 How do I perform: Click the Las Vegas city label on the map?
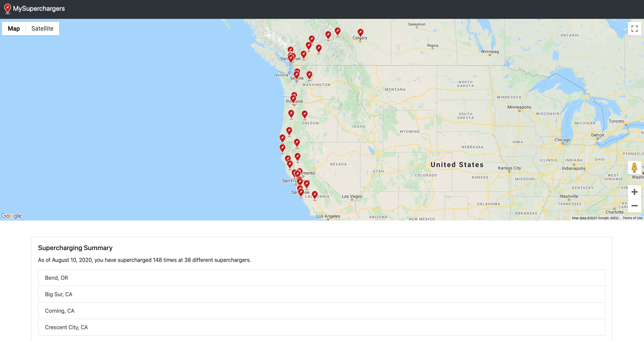point(352,196)
